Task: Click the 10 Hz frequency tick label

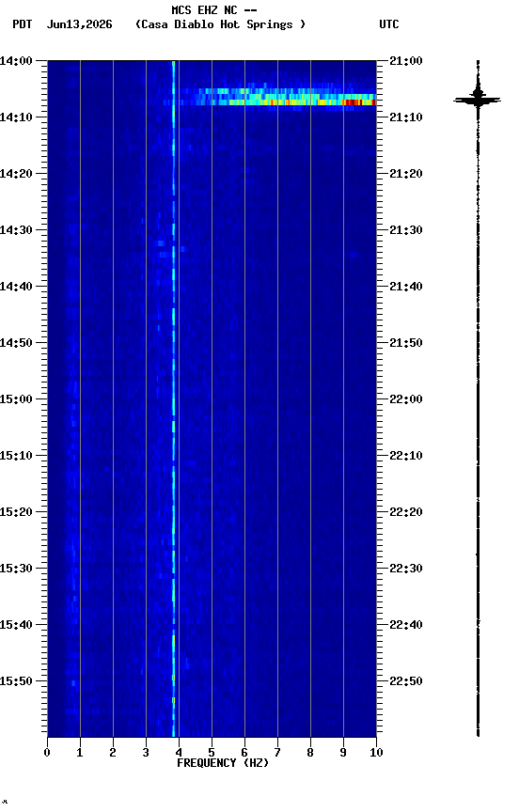Action: tap(376, 753)
